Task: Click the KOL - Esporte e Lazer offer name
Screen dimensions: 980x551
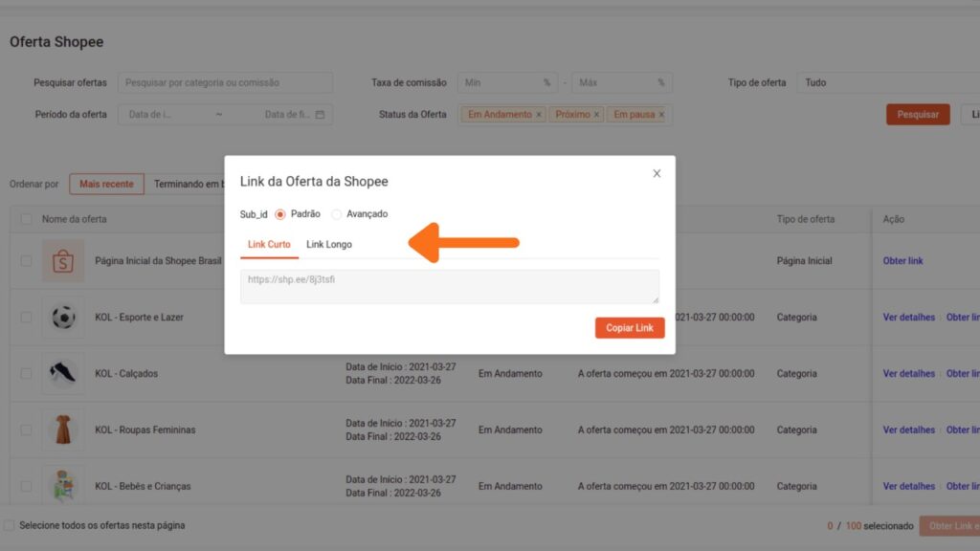Action: pos(140,318)
